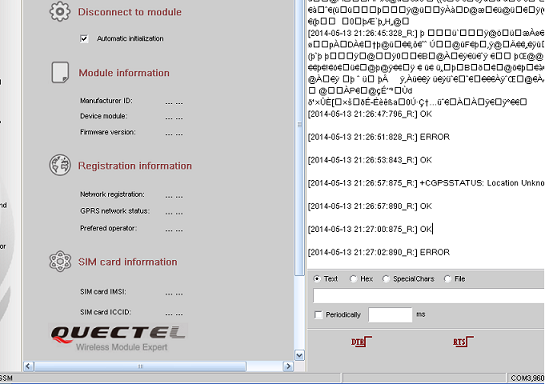The height and width of the screenshot is (384, 557).
Task: Click the SIM card information atom icon
Action: pos(60,261)
